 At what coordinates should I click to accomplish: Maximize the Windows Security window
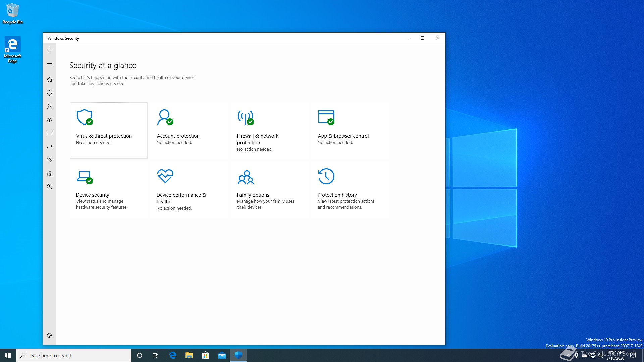tap(422, 38)
